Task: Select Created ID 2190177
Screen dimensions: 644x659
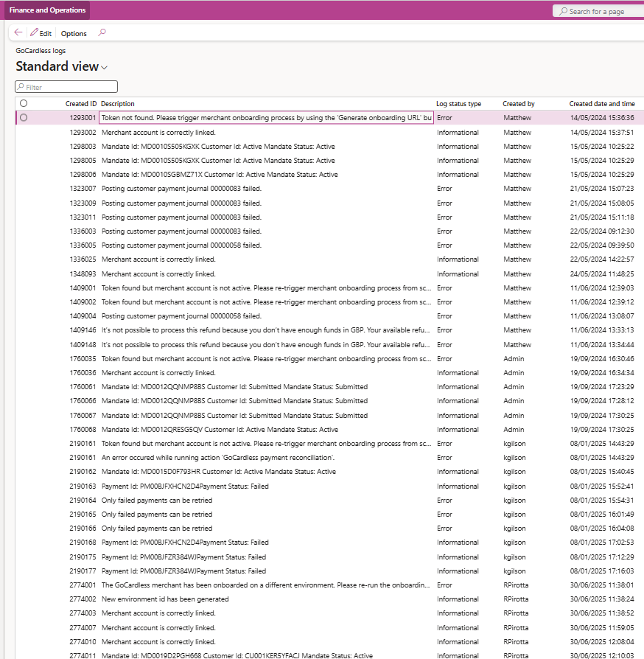Action: click(x=83, y=571)
